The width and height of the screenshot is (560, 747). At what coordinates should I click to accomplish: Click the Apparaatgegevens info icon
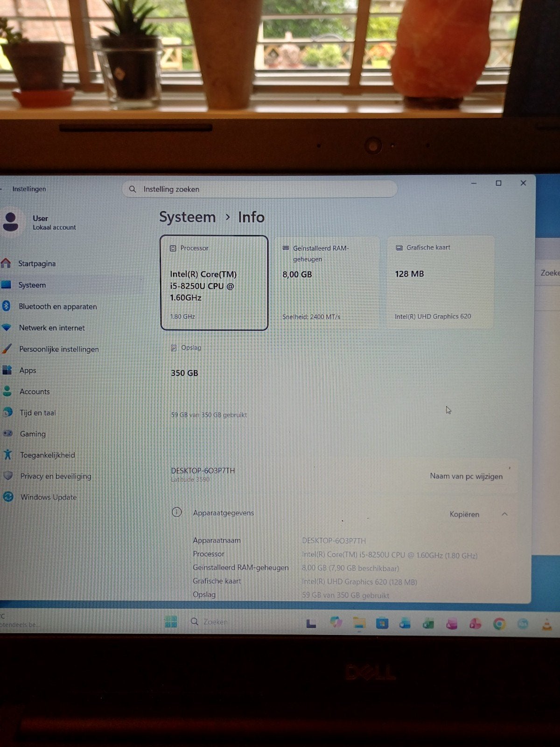click(177, 512)
